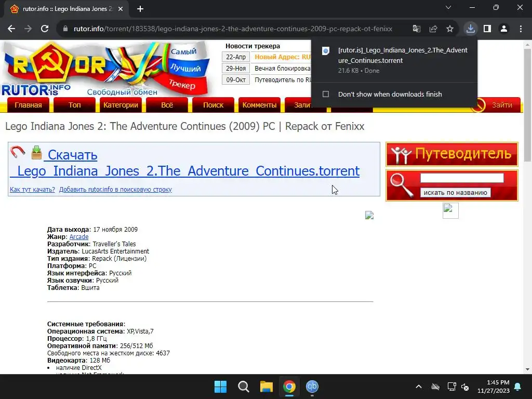Click the 22-Апр news date cell

tap(236, 57)
